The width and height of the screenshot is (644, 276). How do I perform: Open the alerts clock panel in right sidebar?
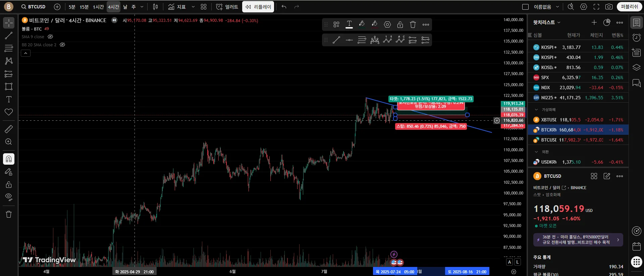[636, 38]
